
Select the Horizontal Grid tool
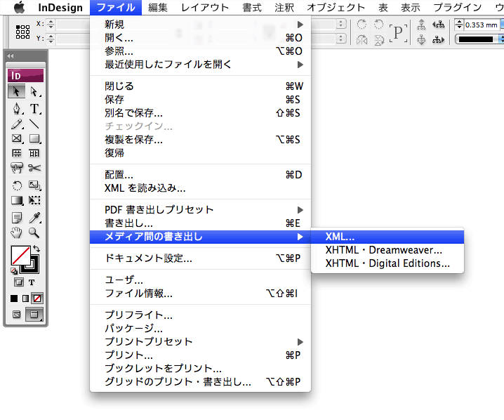pyautogui.click(x=16, y=153)
